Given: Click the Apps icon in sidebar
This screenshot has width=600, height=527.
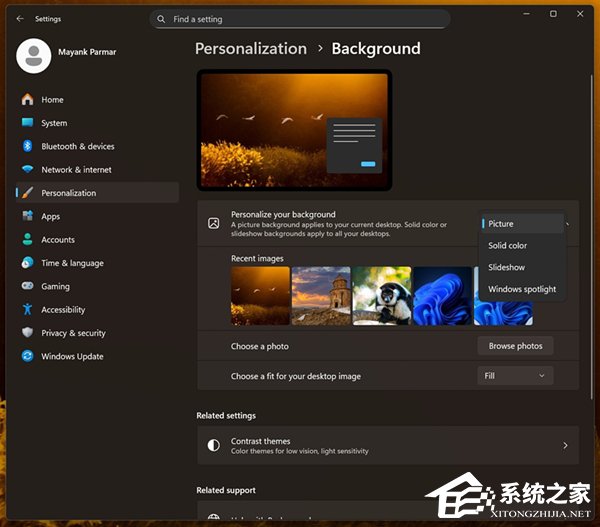Looking at the screenshot, I should click(x=28, y=216).
